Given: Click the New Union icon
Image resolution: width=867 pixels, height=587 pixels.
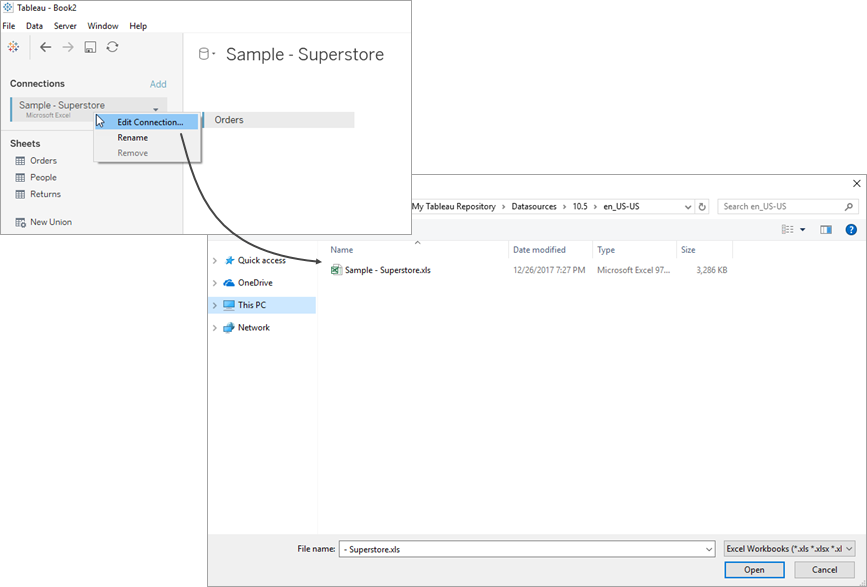Looking at the screenshot, I should [x=20, y=222].
